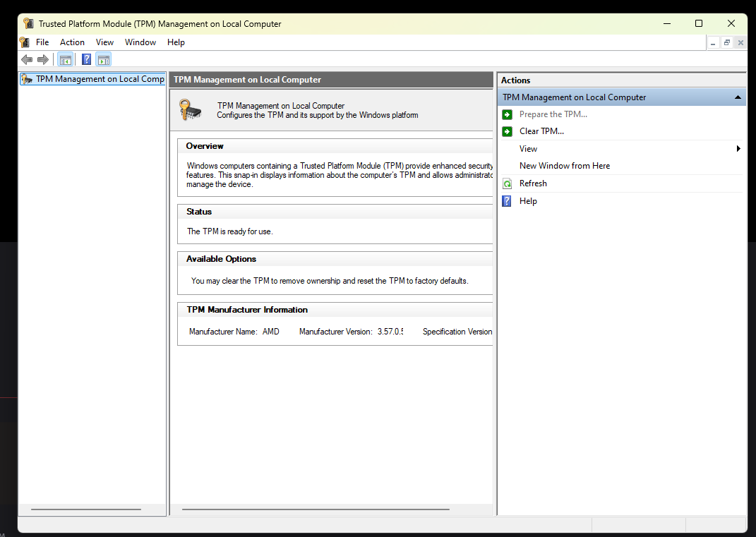Viewport: 756px width, 537px height.
Task: Click the Forward arrow toolbar icon
Action: coord(43,60)
